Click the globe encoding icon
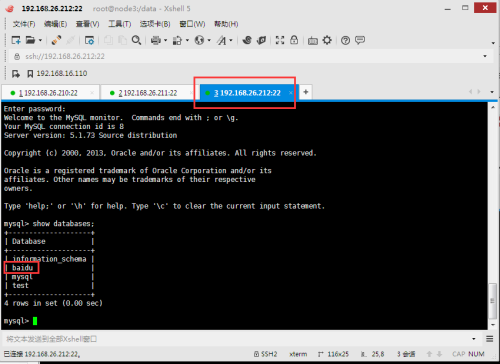Image resolution: width=500 pixels, height=364 pixels. pyautogui.click(x=199, y=40)
